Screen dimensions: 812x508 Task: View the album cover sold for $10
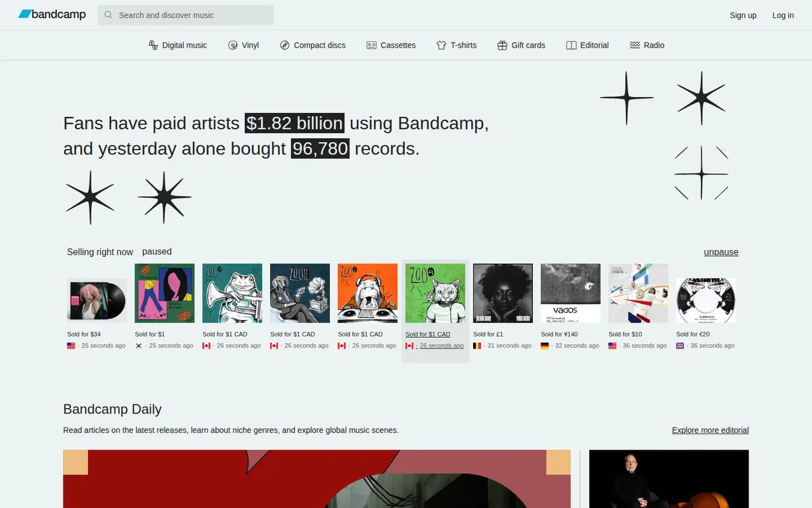click(x=638, y=293)
